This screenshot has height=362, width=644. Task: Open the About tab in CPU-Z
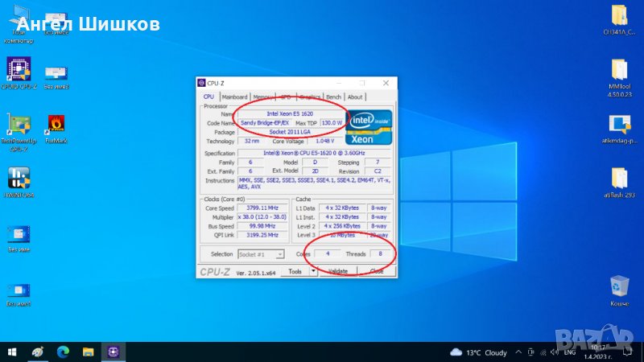coord(355,97)
